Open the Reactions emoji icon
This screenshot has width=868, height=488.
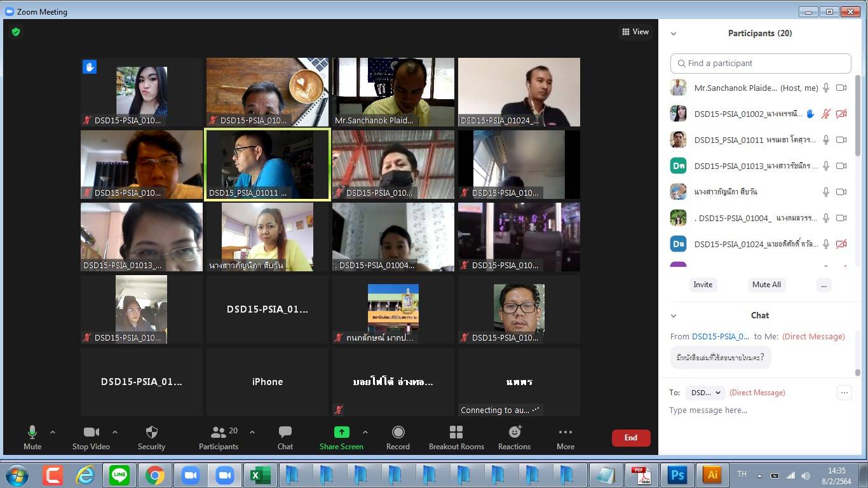click(x=514, y=433)
